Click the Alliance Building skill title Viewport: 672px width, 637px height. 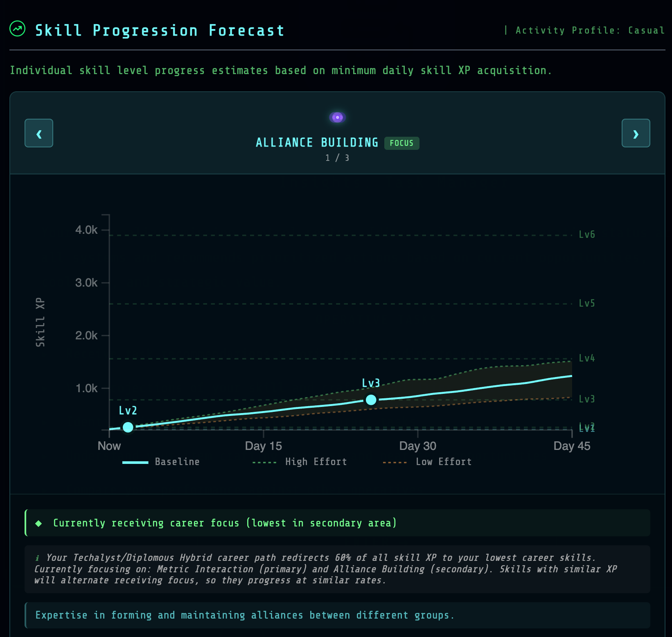click(317, 142)
